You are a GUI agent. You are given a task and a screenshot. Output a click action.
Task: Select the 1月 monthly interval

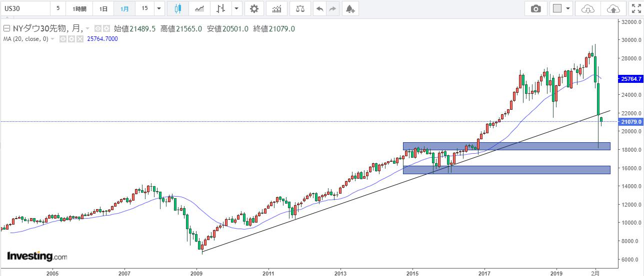tap(124, 8)
